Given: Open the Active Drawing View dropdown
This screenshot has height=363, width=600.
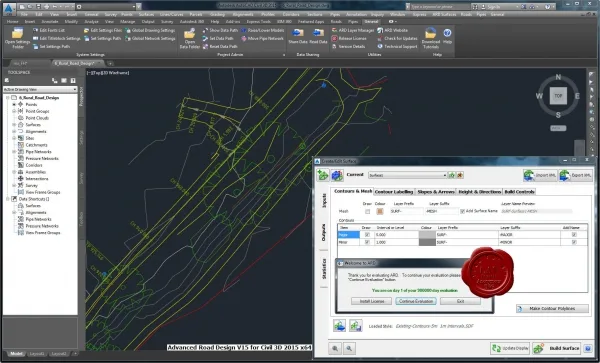Looking at the screenshot, I should (40, 89).
